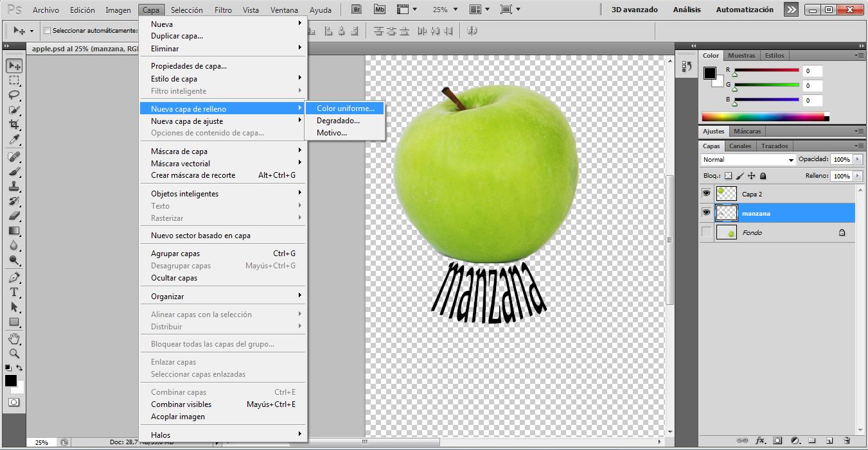868x450 pixels.
Task: Choose Color uniforme from the submenu
Action: point(344,108)
